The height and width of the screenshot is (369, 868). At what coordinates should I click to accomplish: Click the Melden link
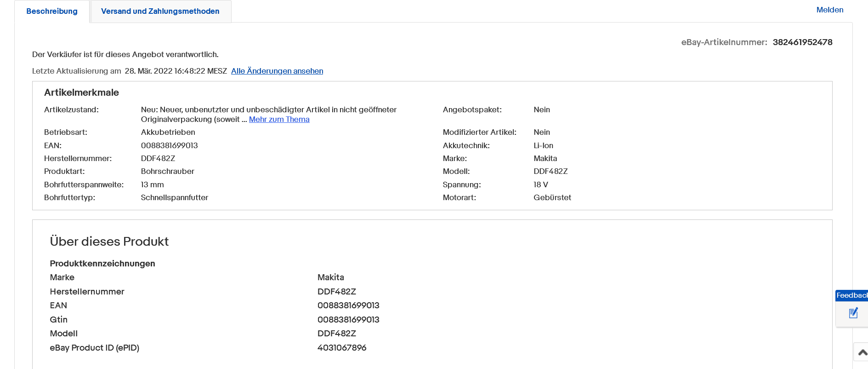(x=829, y=10)
